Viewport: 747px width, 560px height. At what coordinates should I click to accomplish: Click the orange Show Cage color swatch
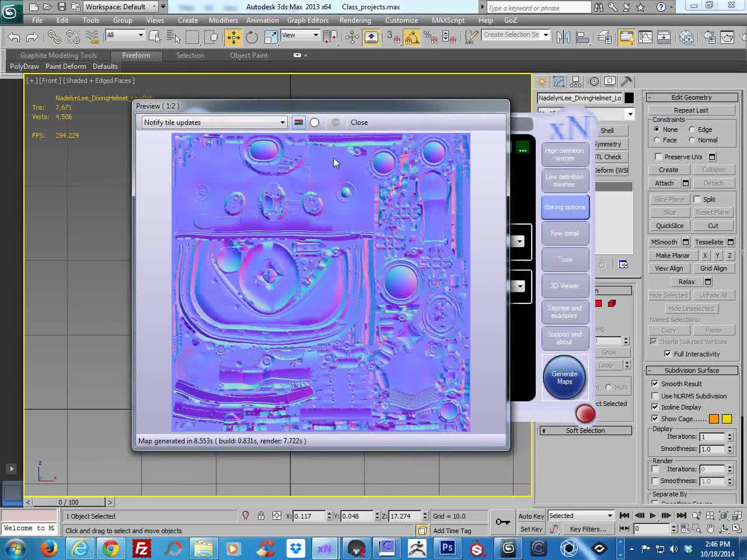(x=714, y=419)
